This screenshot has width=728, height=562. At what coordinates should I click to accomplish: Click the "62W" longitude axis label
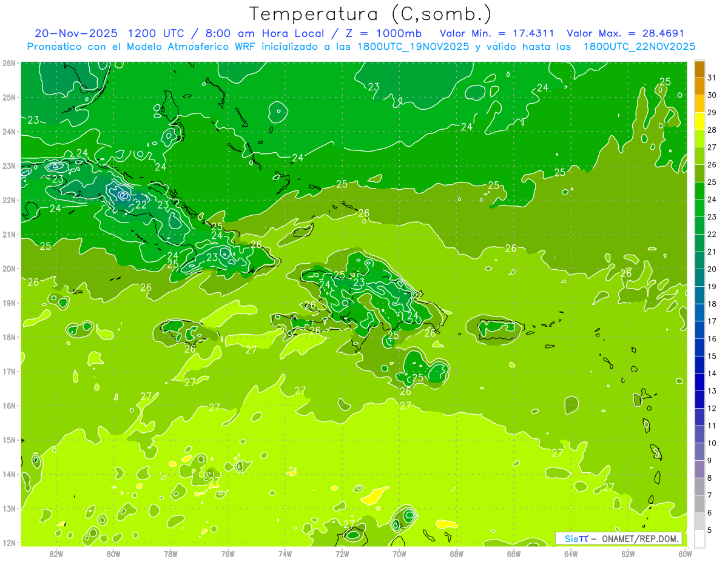628,554
